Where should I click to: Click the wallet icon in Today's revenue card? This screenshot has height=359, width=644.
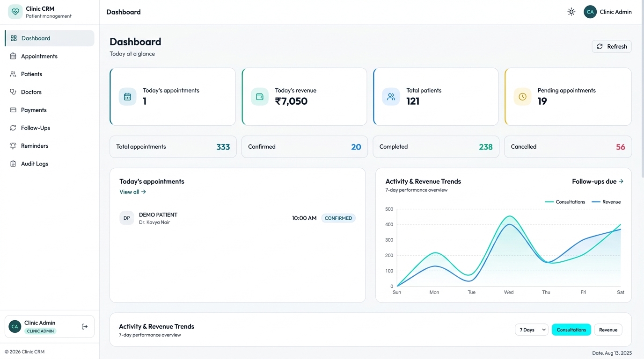click(x=260, y=97)
